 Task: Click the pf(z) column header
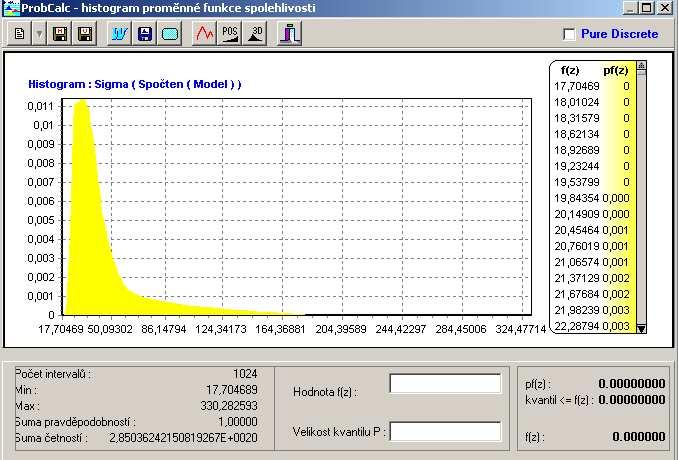(x=616, y=70)
